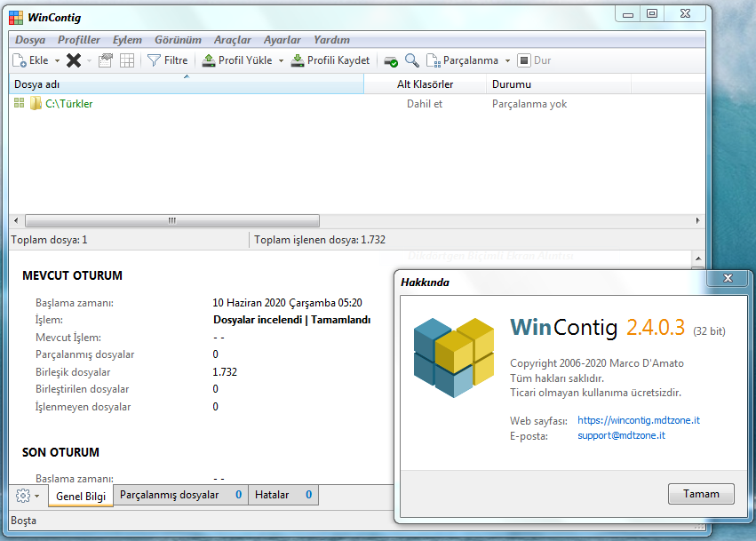Click the "Parçalanma yok" status cell

pos(529,104)
